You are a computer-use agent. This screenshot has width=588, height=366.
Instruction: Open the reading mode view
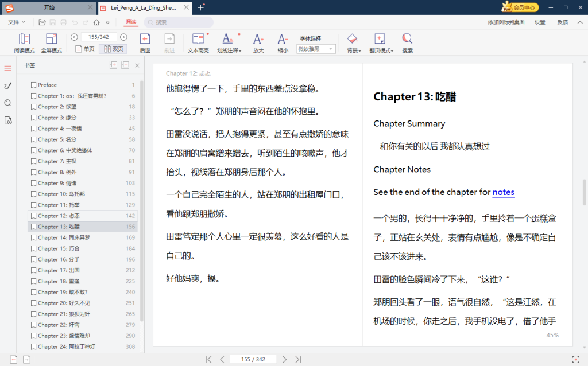pyautogui.click(x=24, y=42)
